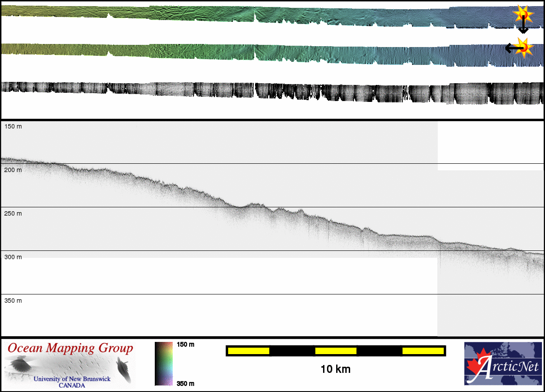Click the 300 m depth axis label

tap(13, 257)
